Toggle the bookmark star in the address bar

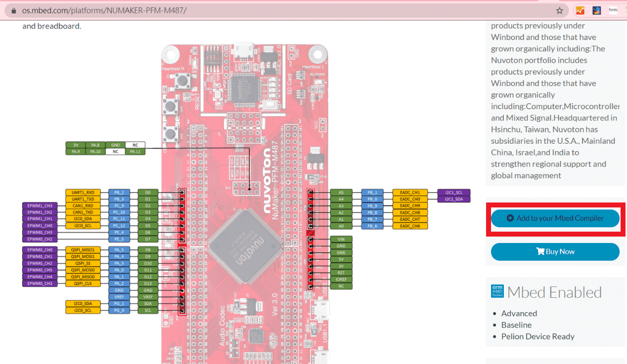coord(559,10)
